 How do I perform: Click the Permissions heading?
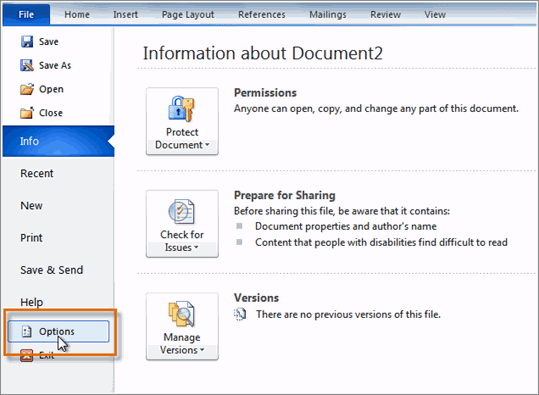[265, 93]
